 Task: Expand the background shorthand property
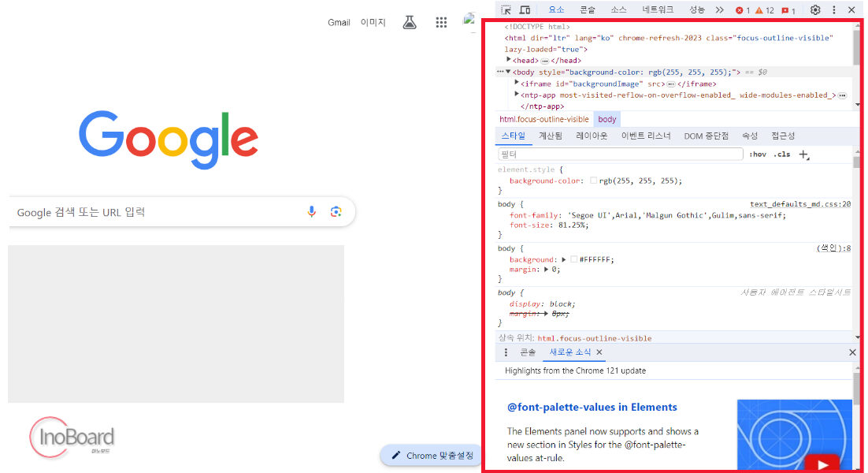(x=563, y=259)
